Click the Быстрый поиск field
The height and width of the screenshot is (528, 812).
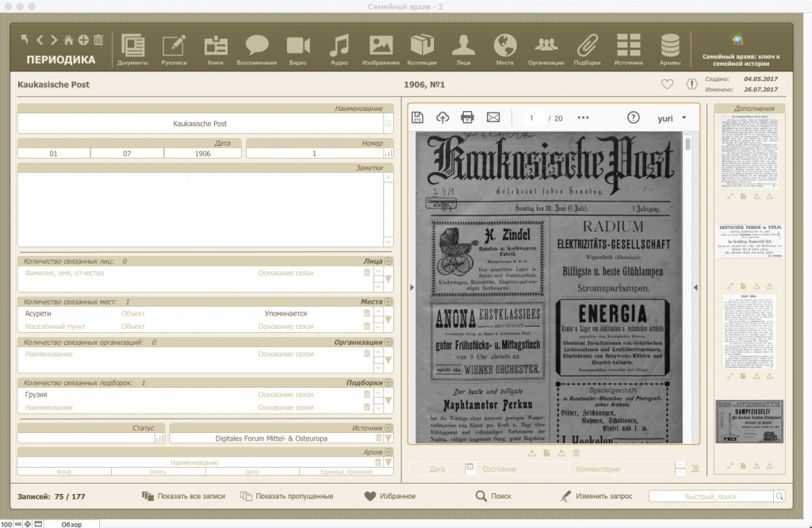coord(710,496)
